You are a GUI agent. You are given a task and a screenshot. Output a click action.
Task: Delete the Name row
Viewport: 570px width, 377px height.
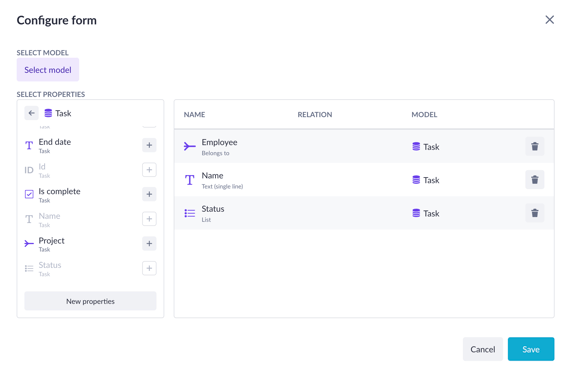[x=534, y=180]
